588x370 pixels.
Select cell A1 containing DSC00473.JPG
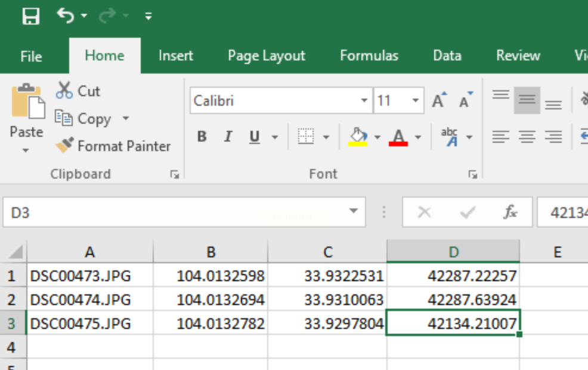(x=89, y=276)
